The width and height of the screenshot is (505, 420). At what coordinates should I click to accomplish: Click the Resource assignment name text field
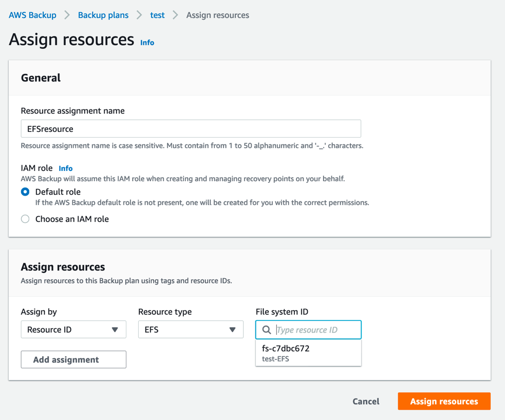point(191,128)
